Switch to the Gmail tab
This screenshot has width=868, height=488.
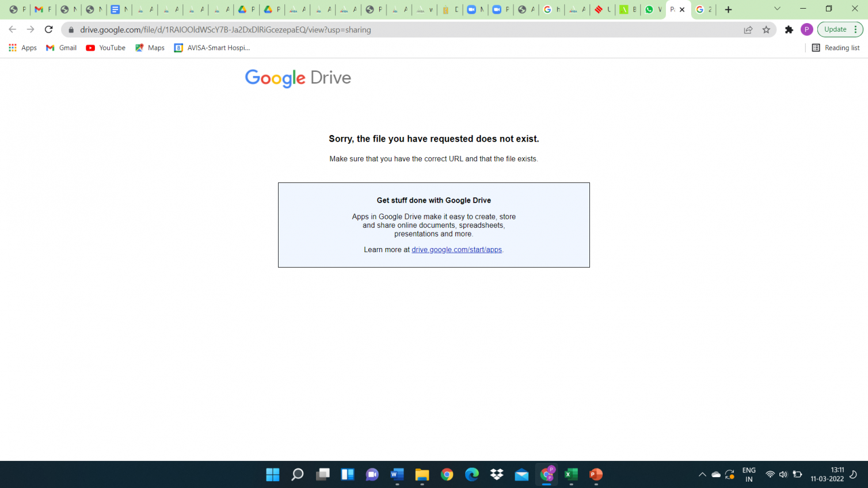coord(43,9)
